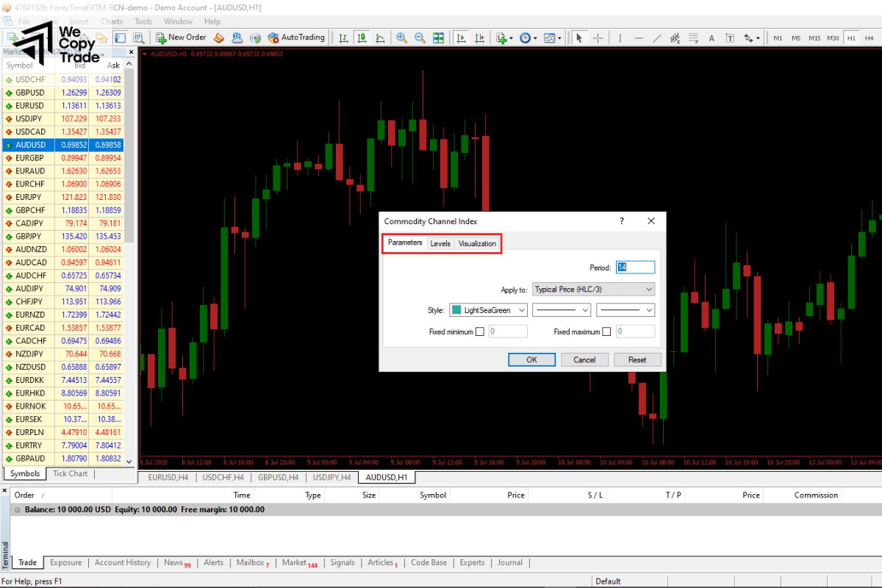
Task: Enable the crosshair cursor tool
Action: click(598, 37)
